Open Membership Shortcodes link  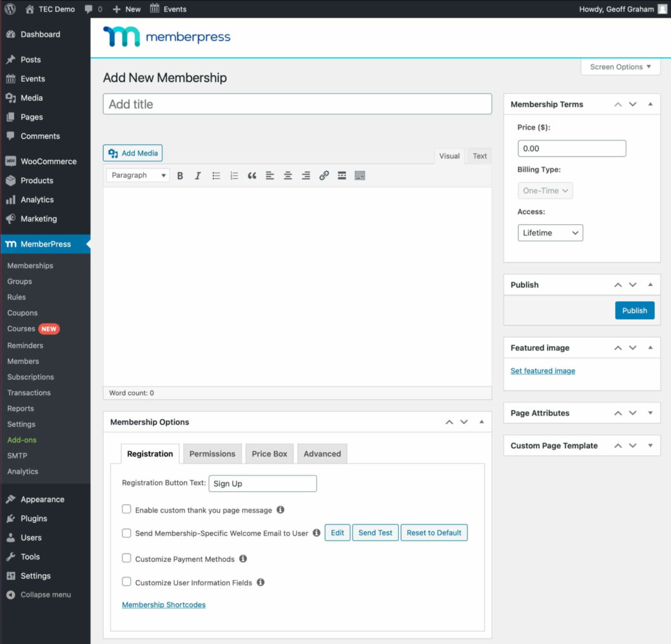click(x=164, y=605)
